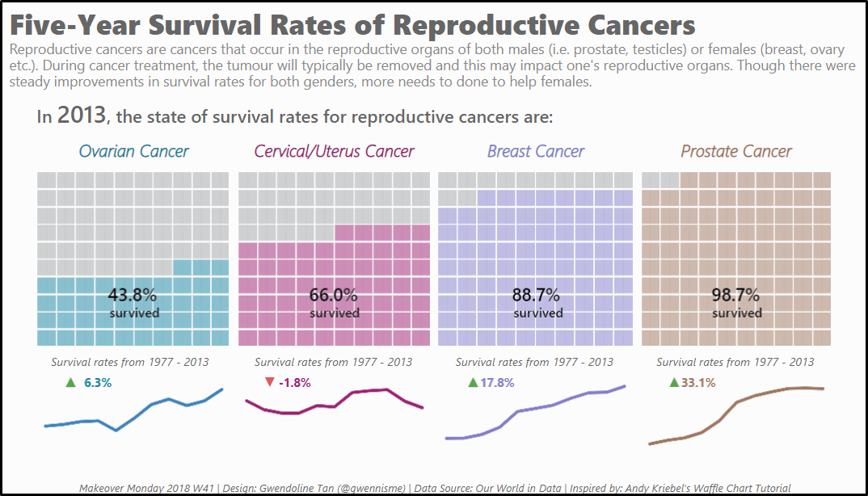Viewport: 868px width, 496px height.
Task: Click a grey unfilled square in prostate waffle
Action: (x=651, y=180)
